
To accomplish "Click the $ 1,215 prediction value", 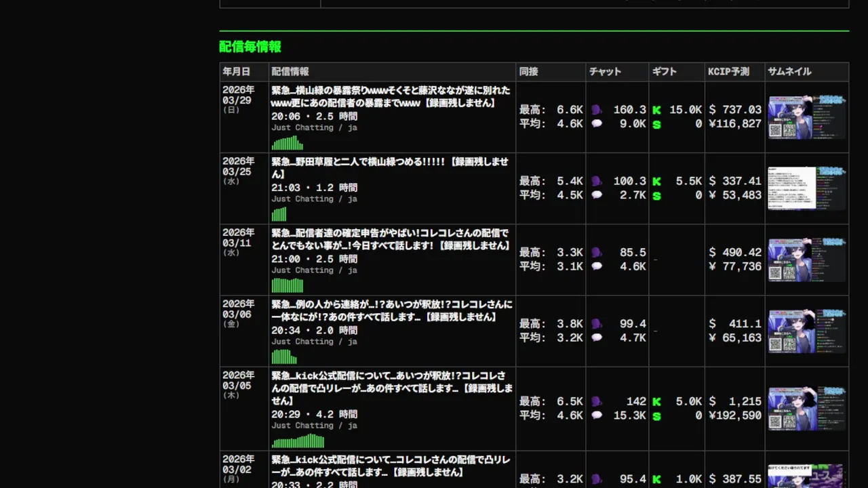I will [x=735, y=401].
